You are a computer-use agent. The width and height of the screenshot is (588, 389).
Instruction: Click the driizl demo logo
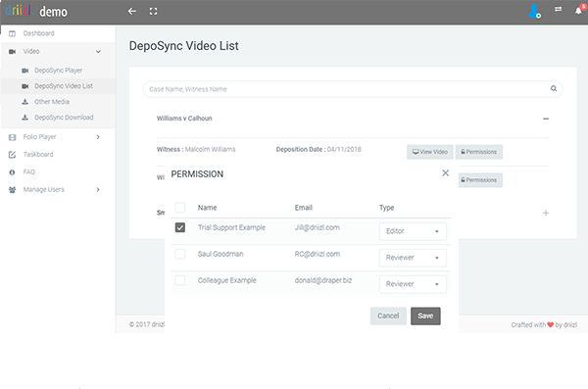[36, 11]
